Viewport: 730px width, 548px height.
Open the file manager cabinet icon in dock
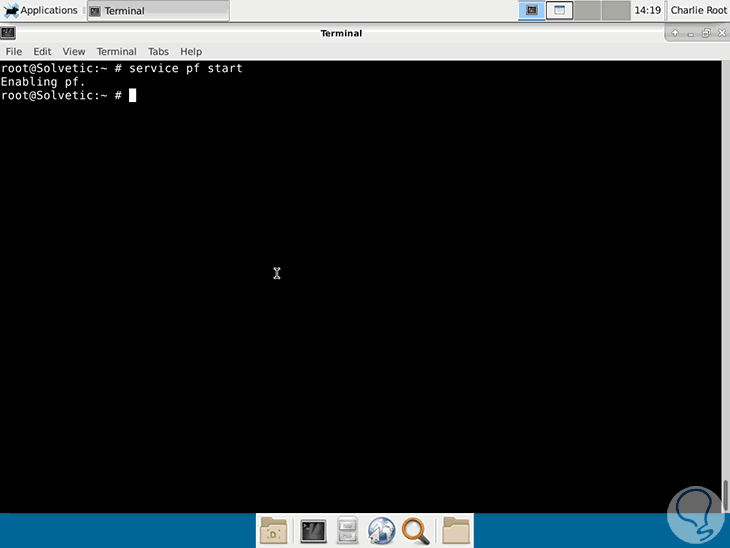[x=347, y=530]
